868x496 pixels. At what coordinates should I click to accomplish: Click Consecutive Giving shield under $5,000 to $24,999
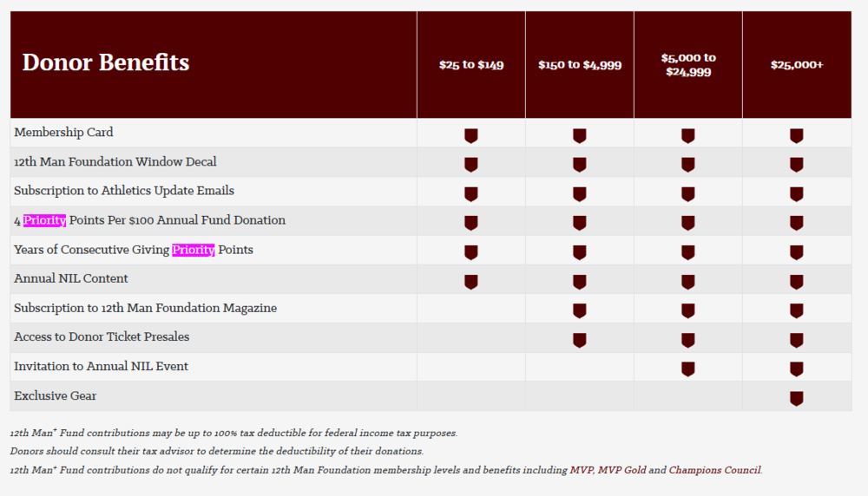click(x=688, y=252)
